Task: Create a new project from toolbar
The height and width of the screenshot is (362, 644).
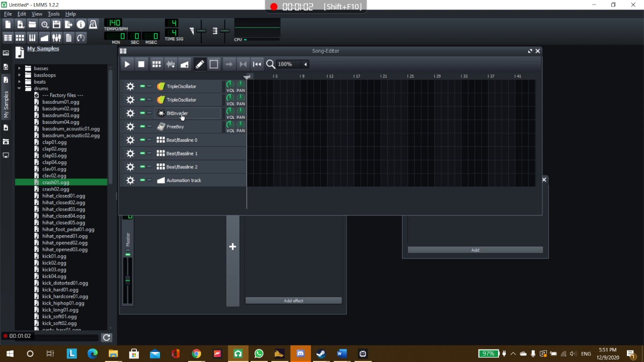Action: click(8, 25)
